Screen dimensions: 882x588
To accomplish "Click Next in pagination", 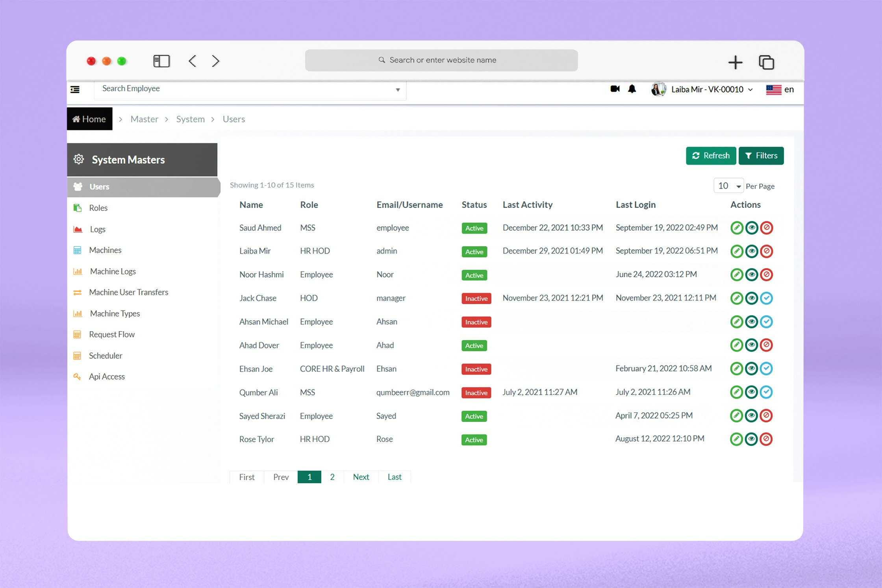I will 361,477.
